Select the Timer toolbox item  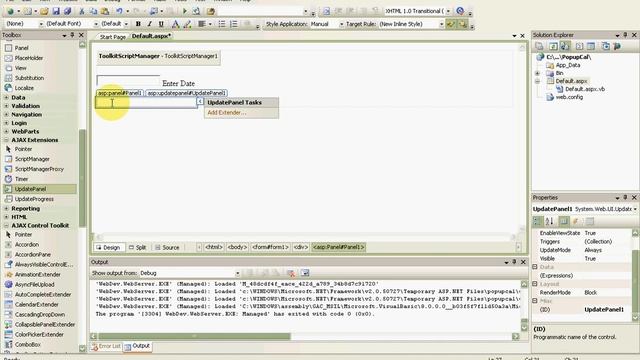click(21, 179)
